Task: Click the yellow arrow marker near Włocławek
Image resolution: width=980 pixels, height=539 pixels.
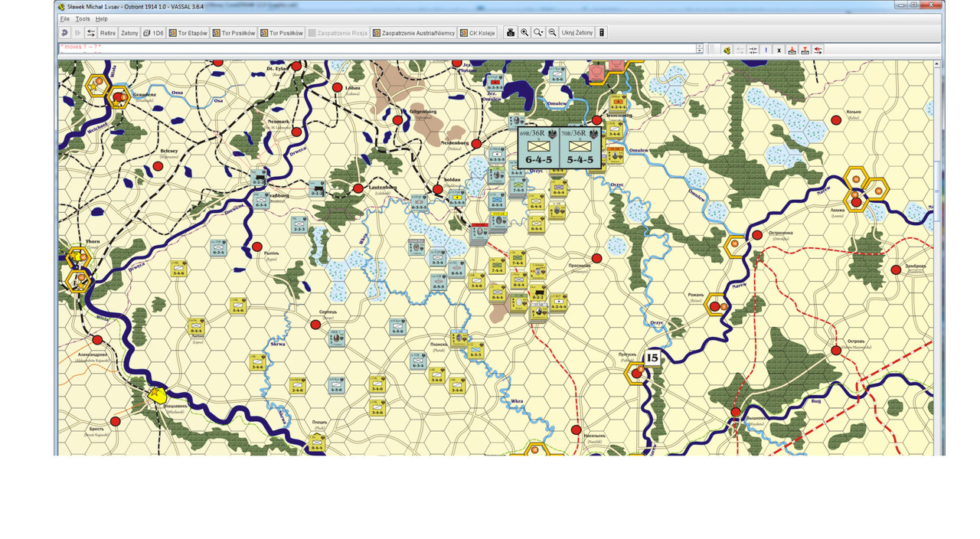Action: [158, 395]
